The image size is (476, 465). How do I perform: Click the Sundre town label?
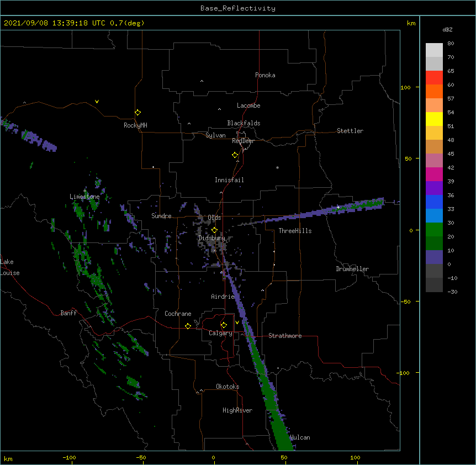tap(161, 216)
